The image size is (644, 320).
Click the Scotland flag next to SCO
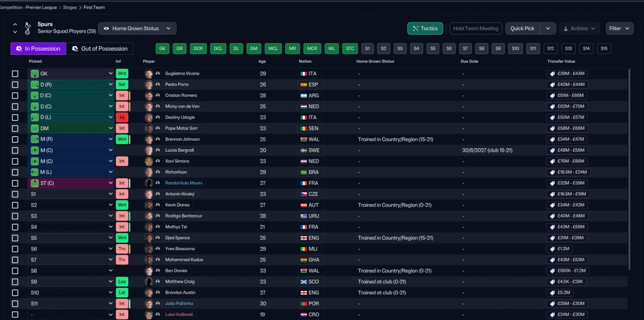(303, 281)
